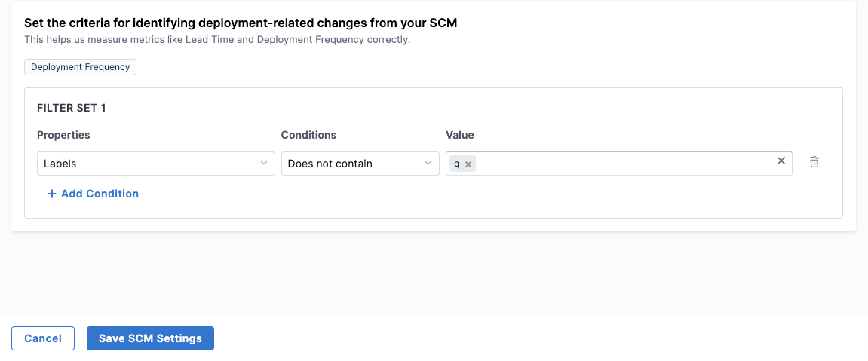Screen dimensions: 868x361
Task: Open the Properties dropdown showing Labels
Action: pos(151,164)
